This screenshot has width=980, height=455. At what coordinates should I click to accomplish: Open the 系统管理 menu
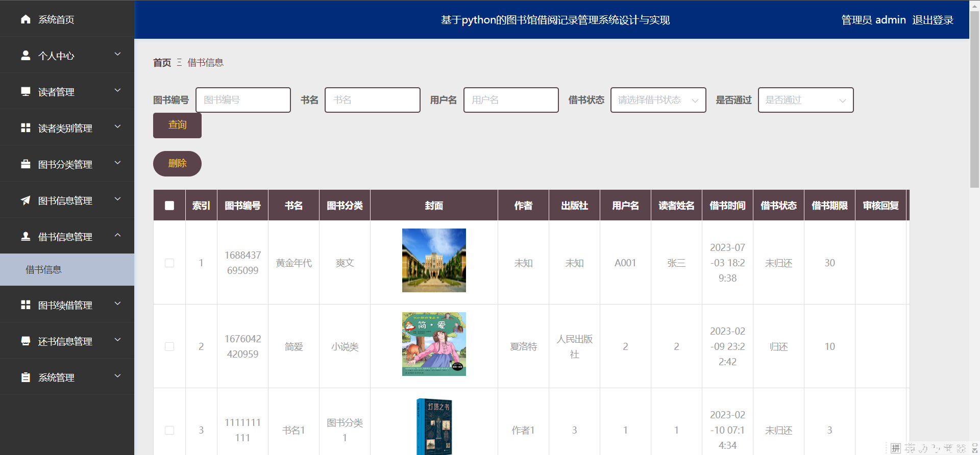67,377
